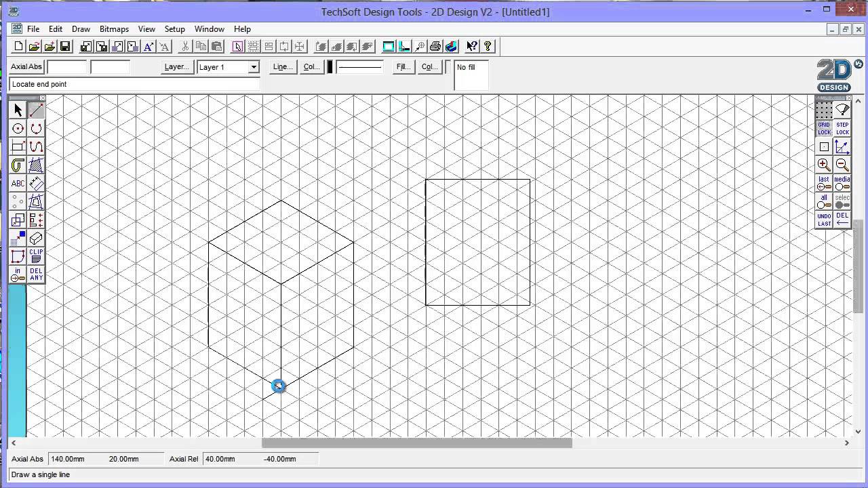Zoom to last view button
Image resolution: width=868 pixels, height=488 pixels.
tap(824, 183)
